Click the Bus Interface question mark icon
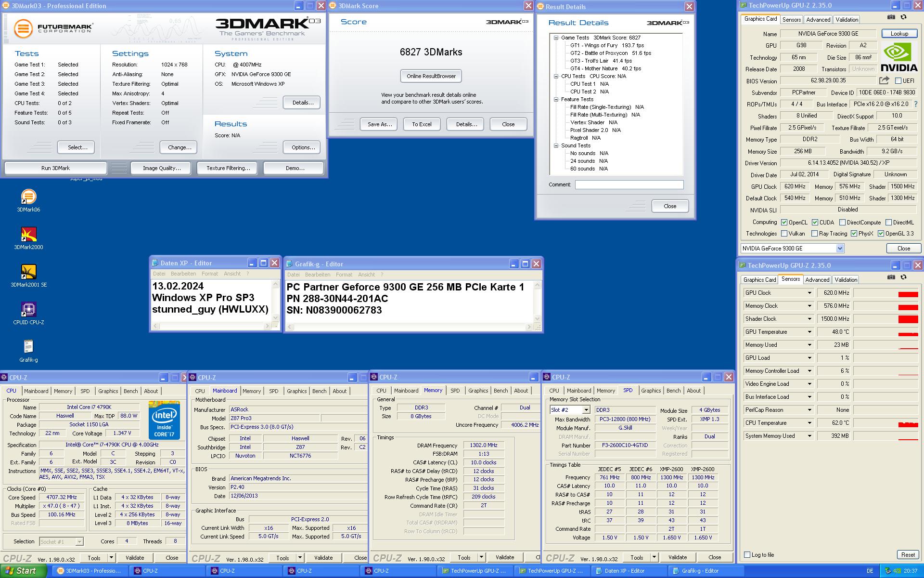This screenshot has height=578, width=924. [x=915, y=104]
